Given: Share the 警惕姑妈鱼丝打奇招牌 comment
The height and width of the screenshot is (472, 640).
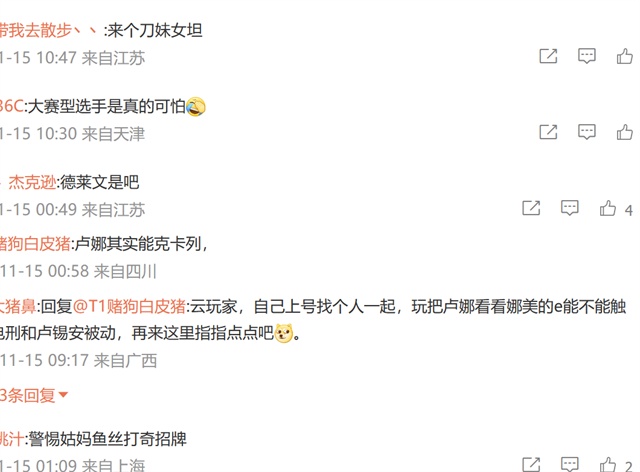Looking at the screenshot, I should click(x=531, y=465).
